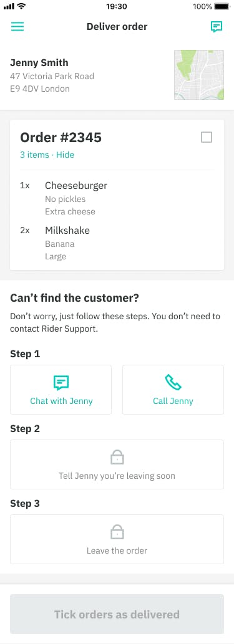234x644 pixels.
Task: Tap the phone icon to call Jenny
Action: coord(173,382)
